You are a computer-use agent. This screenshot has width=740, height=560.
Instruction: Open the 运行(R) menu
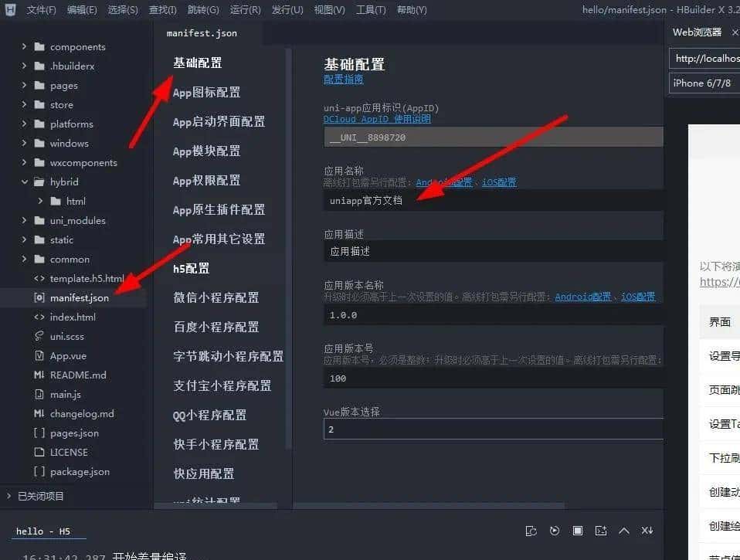coord(245,10)
